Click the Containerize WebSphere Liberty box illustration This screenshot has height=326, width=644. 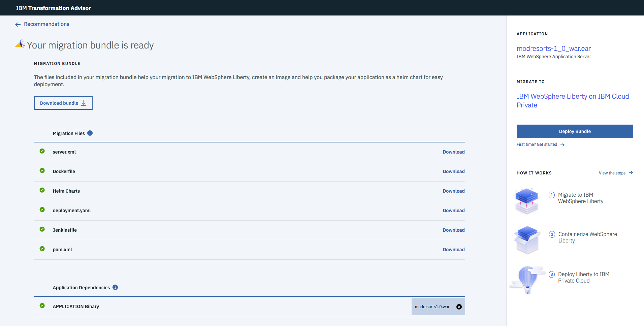click(x=527, y=240)
